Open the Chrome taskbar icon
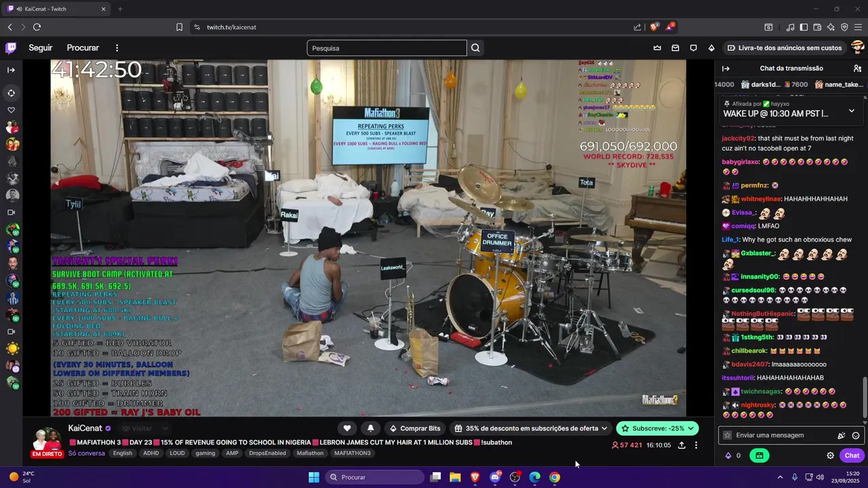 [x=555, y=477]
